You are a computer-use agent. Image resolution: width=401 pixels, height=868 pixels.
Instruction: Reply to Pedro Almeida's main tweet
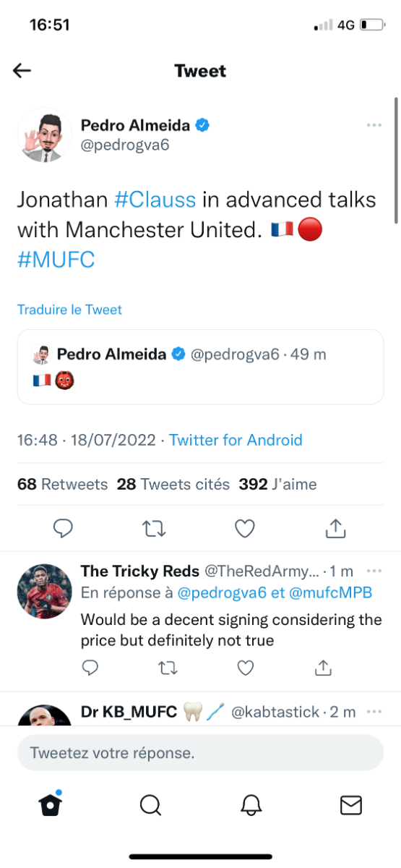[x=64, y=529]
